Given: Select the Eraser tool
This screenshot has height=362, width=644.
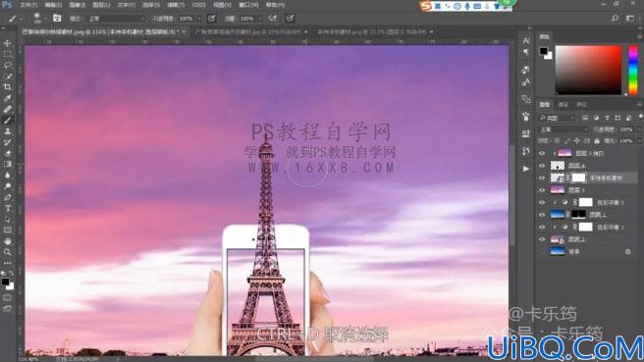Looking at the screenshot, I should click(8, 153).
